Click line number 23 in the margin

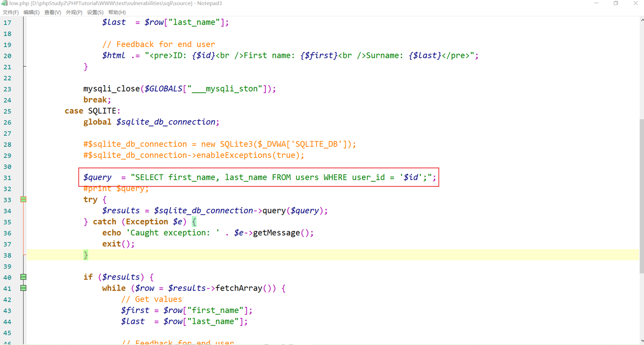pos(8,89)
